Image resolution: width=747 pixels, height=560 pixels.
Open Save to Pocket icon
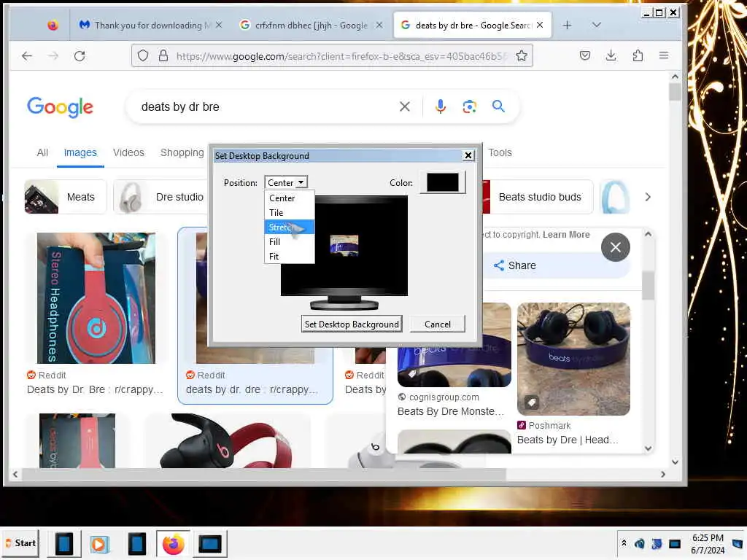click(x=585, y=55)
